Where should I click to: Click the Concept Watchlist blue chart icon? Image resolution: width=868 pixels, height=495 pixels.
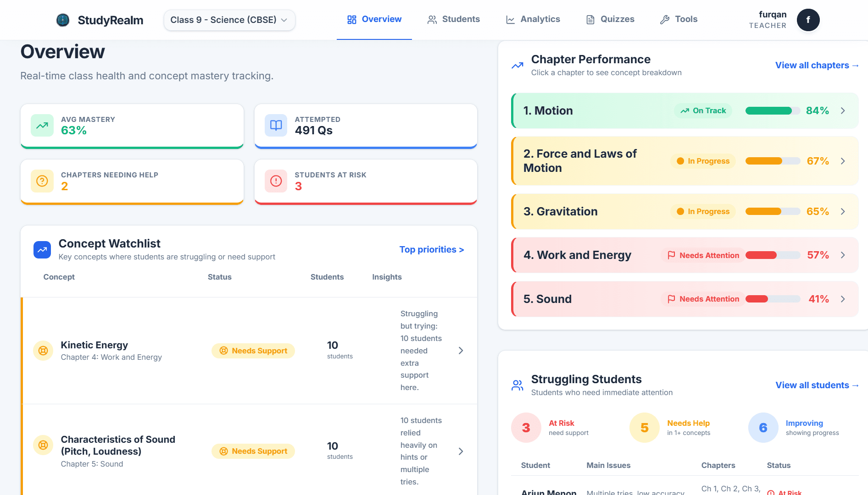[42, 250]
